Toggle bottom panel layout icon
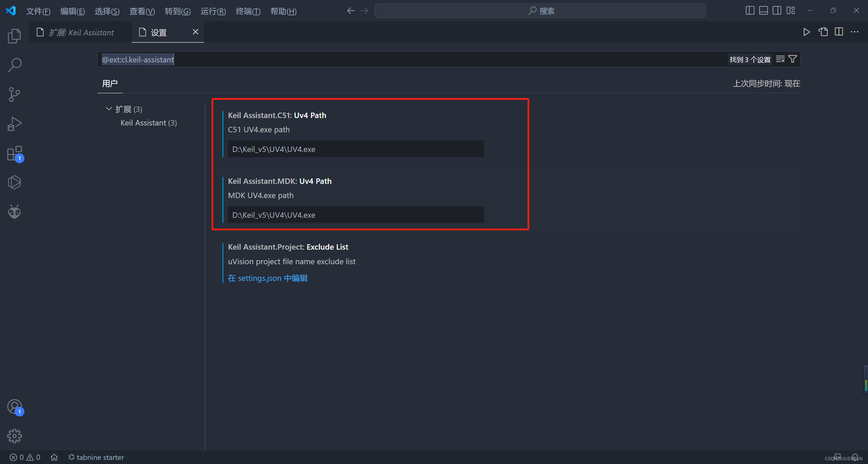Image resolution: width=868 pixels, height=464 pixels. (764, 11)
